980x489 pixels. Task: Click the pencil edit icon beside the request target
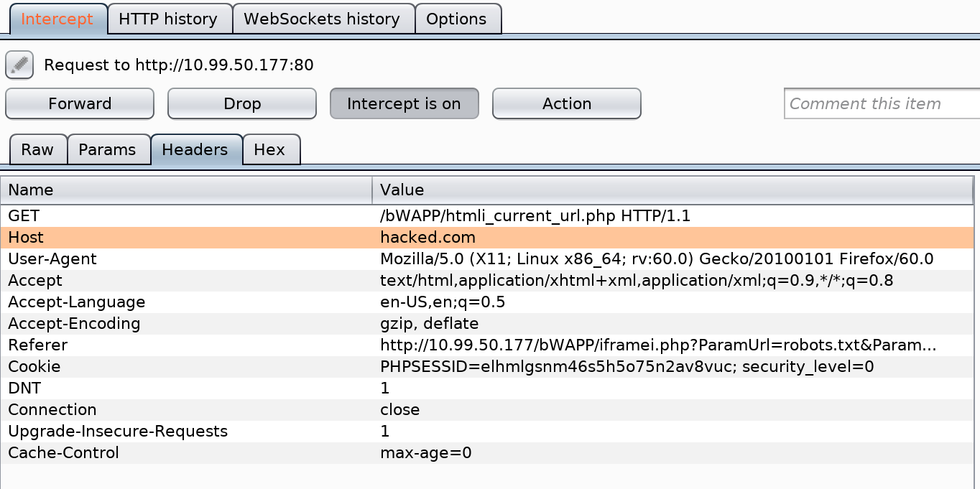pos(19,65)
